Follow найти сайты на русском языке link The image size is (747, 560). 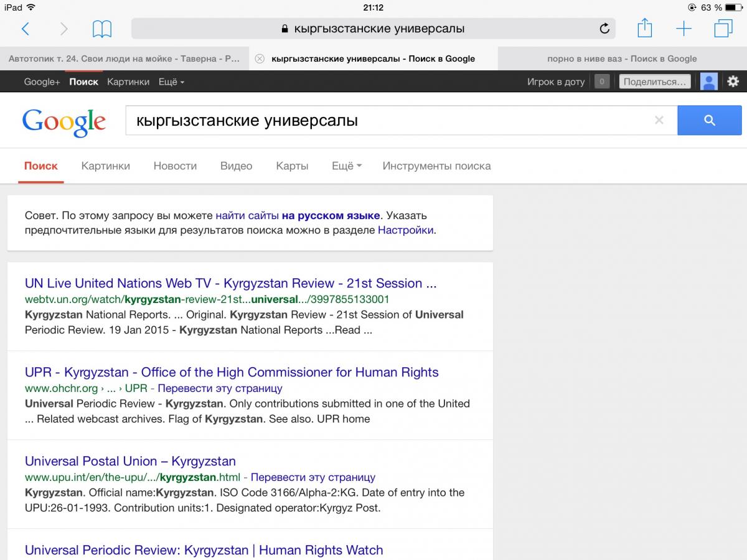coord(298,216)
